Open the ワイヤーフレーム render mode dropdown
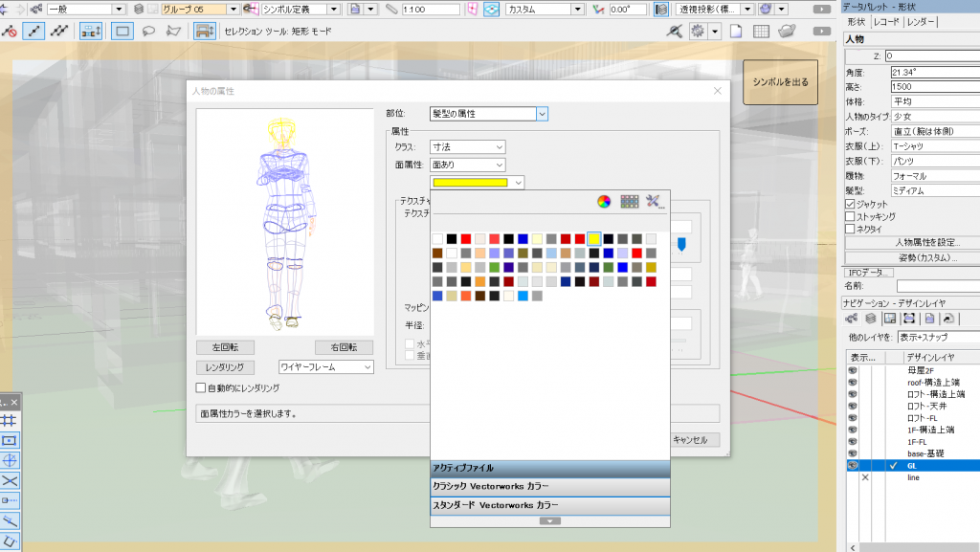Image resolution: width=980 pixels, height=552 pixels. coord(325,367)
